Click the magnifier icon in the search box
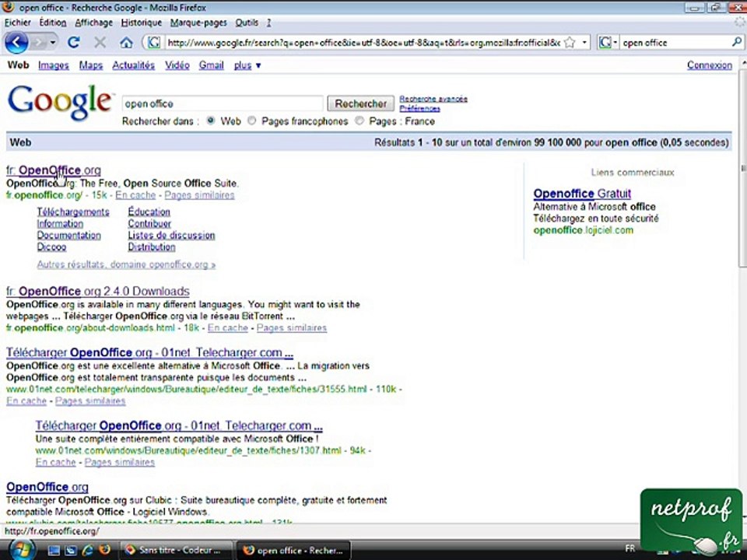The width and height of the screenshot is (747, 560). pyautogui.click(x=737, y=42)
